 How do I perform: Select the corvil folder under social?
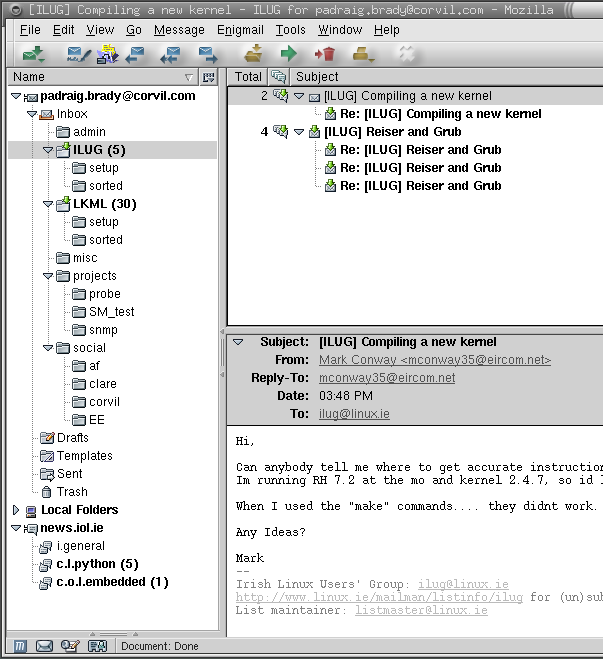pos(104,402)
